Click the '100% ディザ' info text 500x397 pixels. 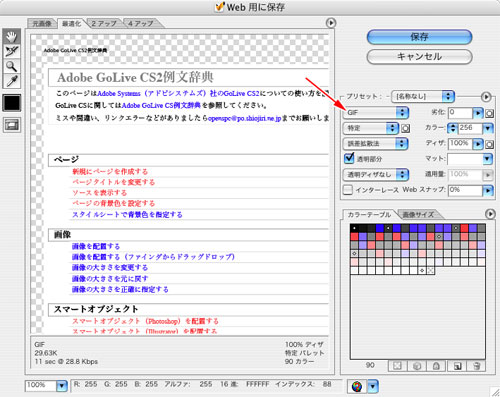(304, 345)
